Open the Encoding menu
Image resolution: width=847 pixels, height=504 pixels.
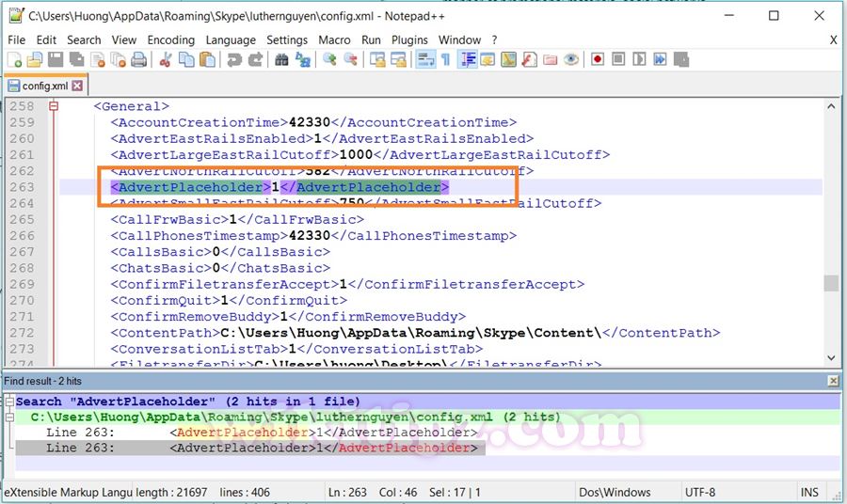click(x=170, y=39)
